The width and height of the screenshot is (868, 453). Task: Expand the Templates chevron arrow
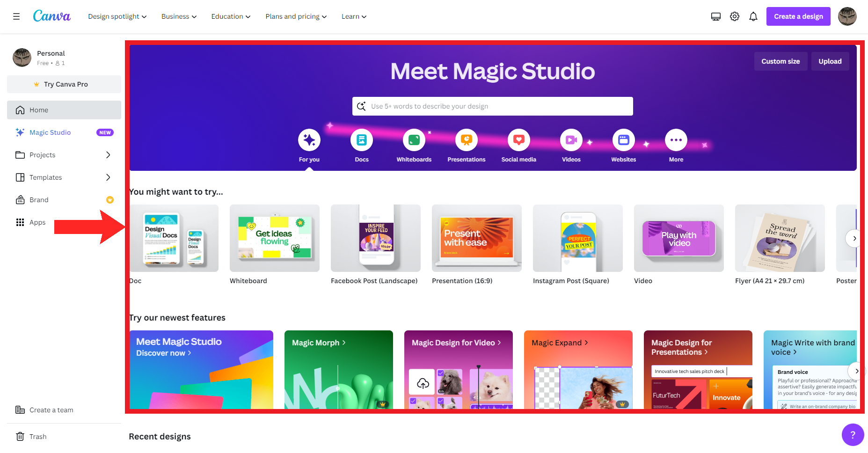pos(108,177)
